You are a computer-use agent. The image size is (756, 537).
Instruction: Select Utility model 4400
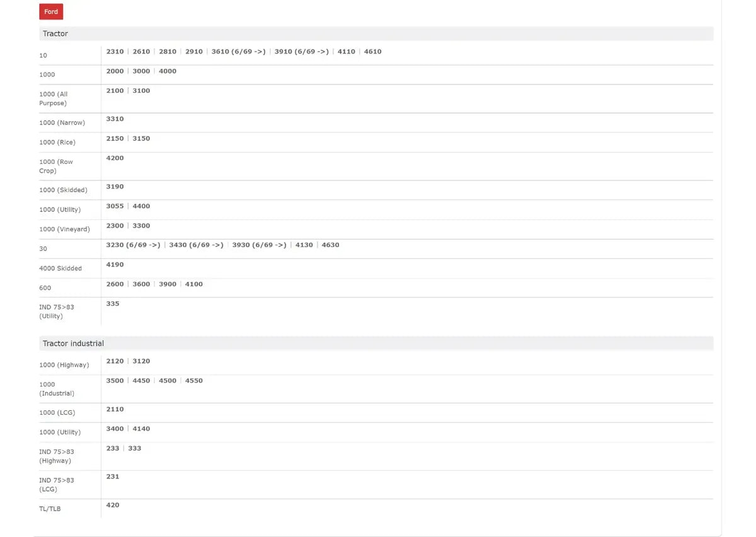142,206
